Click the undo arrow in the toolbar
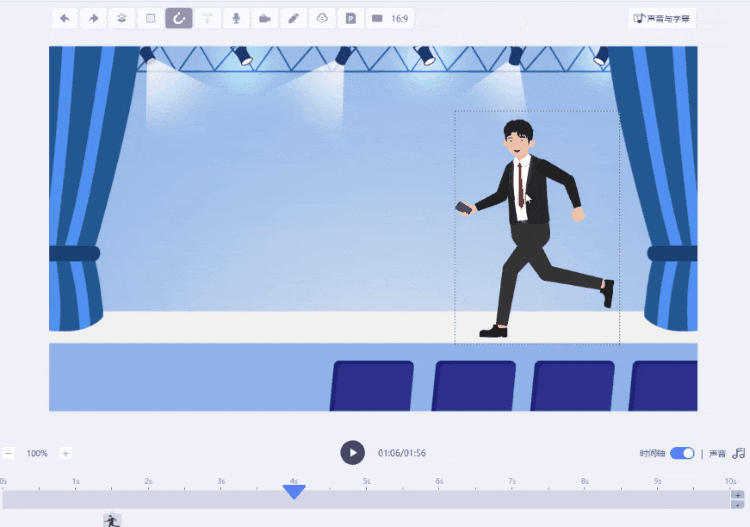 click(65, 19)
